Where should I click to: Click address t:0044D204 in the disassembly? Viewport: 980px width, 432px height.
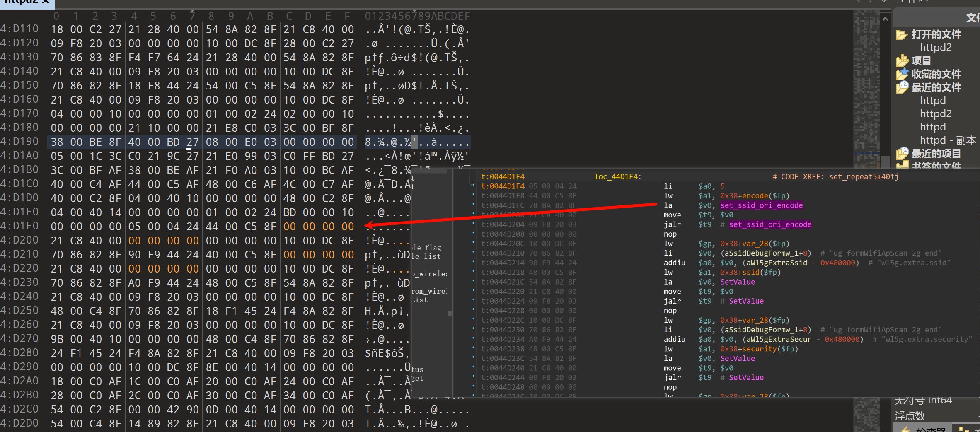[x=503, y=224]
